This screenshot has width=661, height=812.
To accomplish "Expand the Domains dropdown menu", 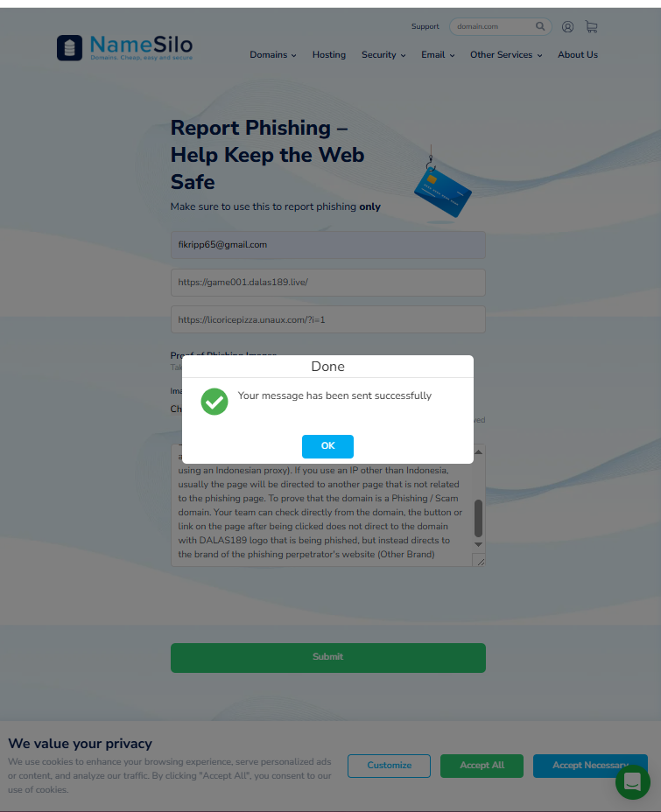I will click(x=273, y=55).
